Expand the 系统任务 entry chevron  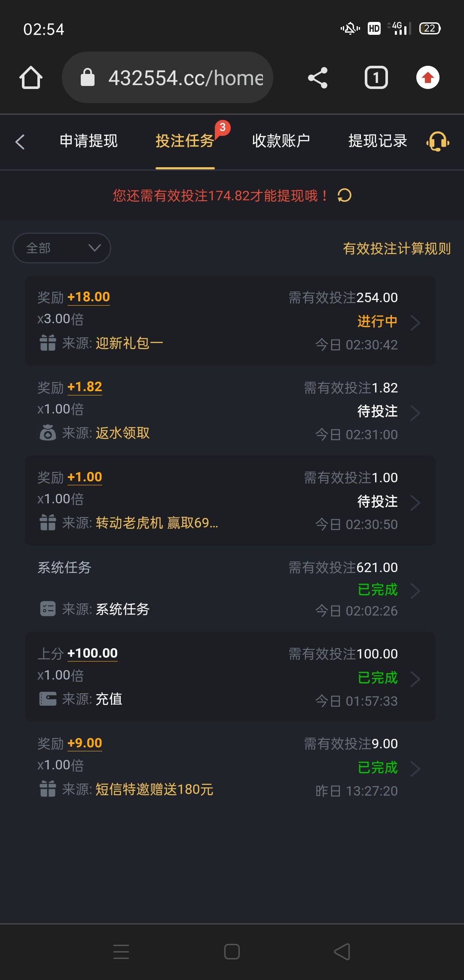415,591
